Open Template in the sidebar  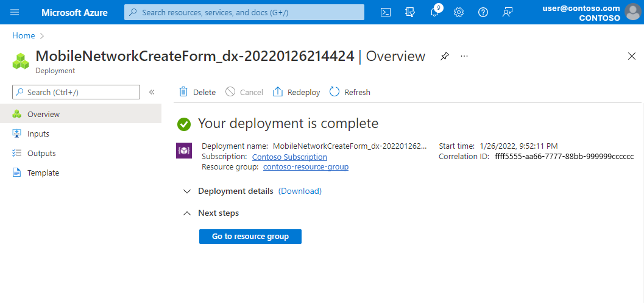80,173
